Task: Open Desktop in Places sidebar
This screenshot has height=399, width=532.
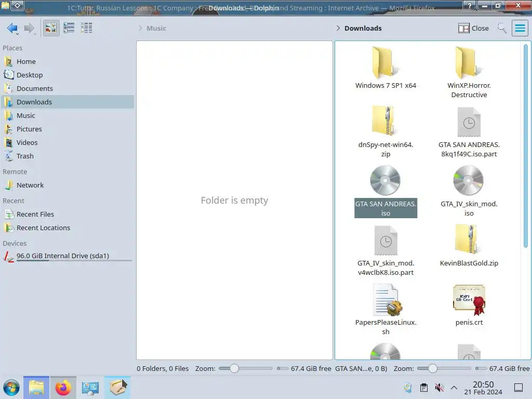Action: pyautogui.click(x=68, y=75)
